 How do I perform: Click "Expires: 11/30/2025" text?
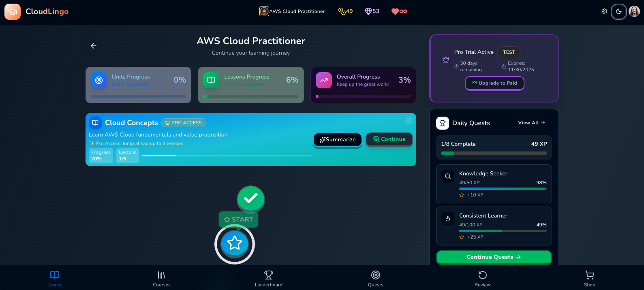coord(521,66)
